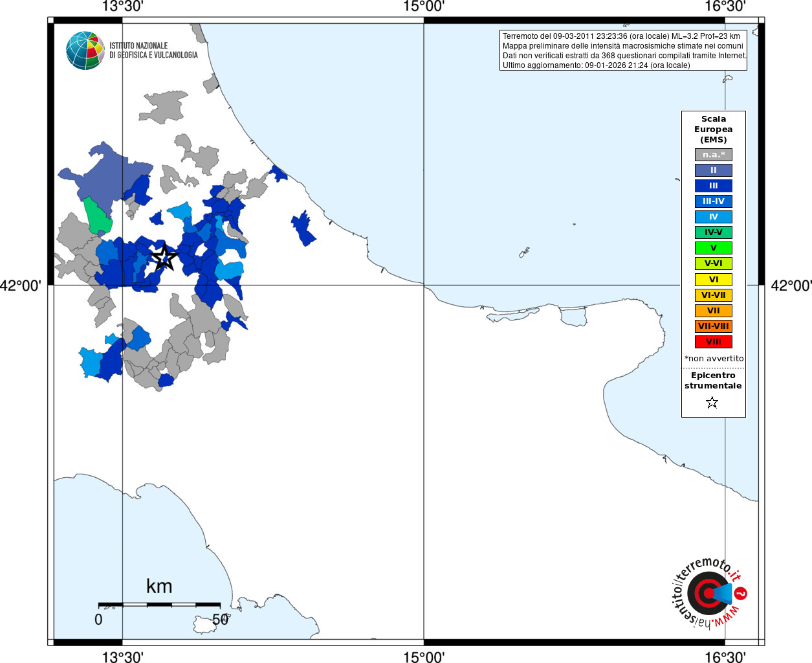This screenshot has height=663, width=812.
Task: Click the bottom 15°00' longitude label
Action: [x=424, y=657]
